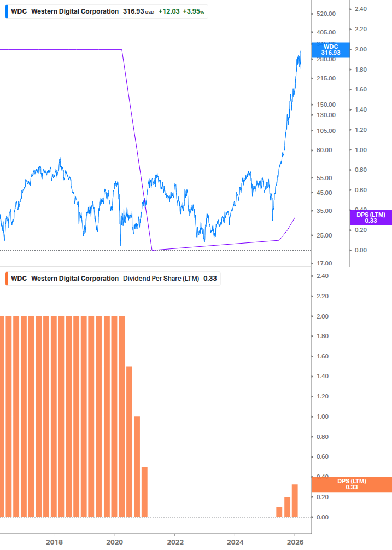Image resolution: width=392 pixels, height=550 pixels.
Task: Select the orange DPS (LTM) 0.33 axis label
Action: click(352, 484)
